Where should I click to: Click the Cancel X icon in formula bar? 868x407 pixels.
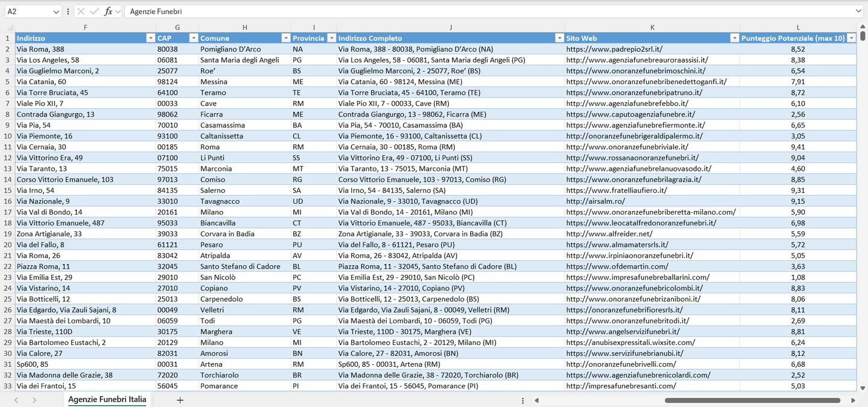tap(81, 11)
